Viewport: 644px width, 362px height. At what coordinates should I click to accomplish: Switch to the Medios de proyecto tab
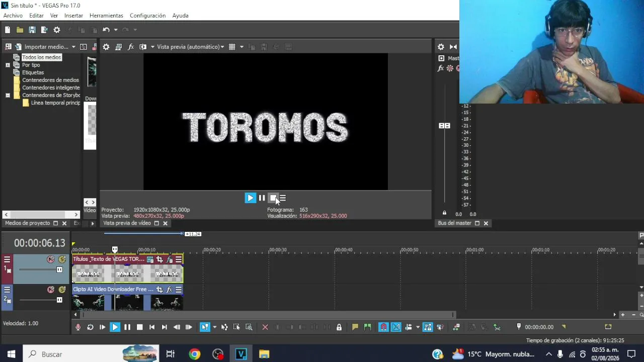[28, 223]
